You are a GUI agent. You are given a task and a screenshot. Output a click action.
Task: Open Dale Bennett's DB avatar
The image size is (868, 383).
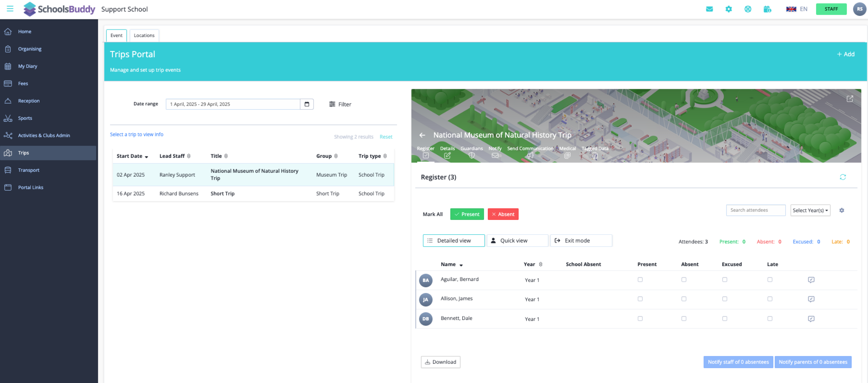[426, 319]
